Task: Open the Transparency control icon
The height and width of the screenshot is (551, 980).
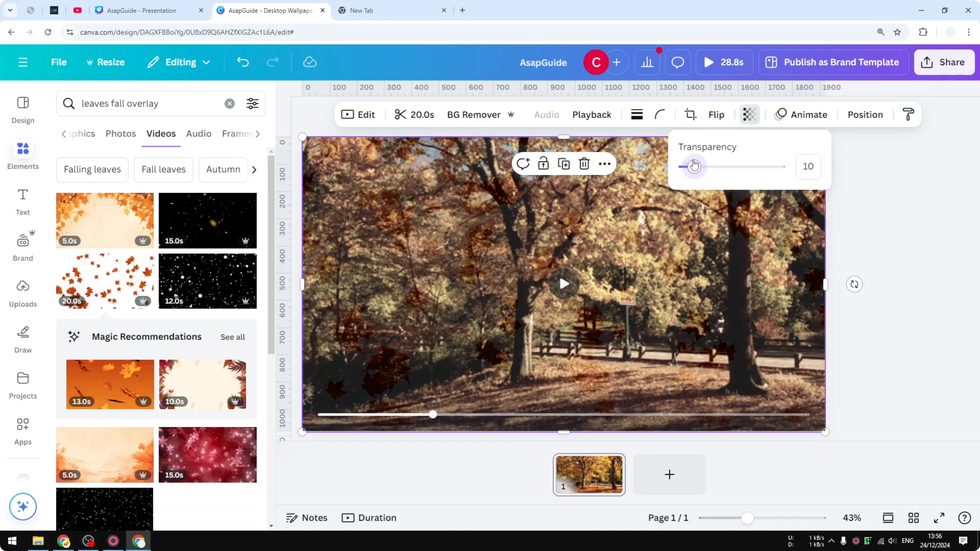Action: pyautogui.click(x=749, y=114)
